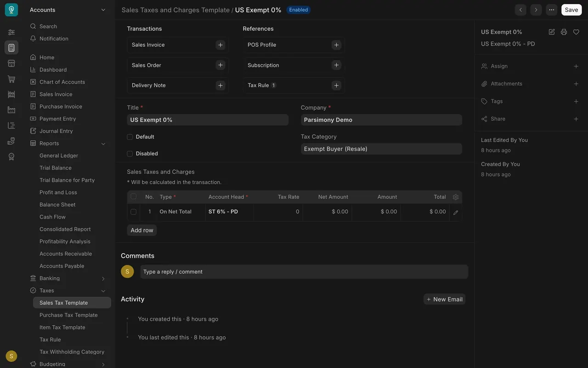Open the factory icon in the left rail
The width and height of the screenshot is (588, 368).
coord(11,110)
